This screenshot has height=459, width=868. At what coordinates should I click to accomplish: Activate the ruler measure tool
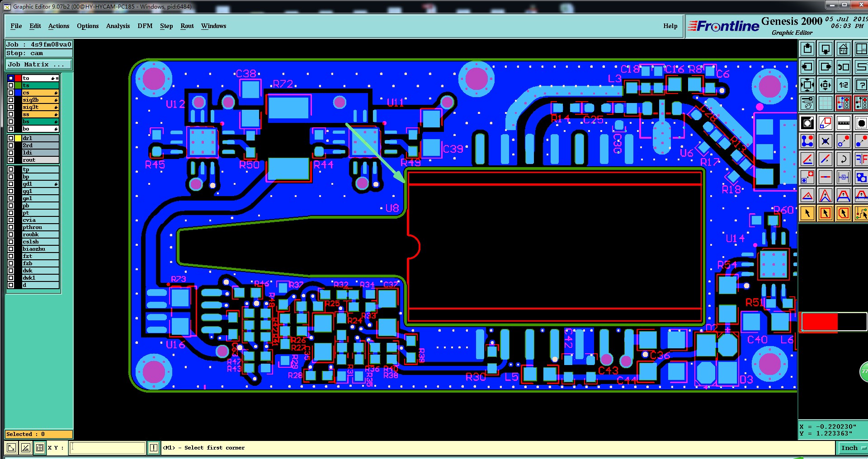click(x=843, y=123)
